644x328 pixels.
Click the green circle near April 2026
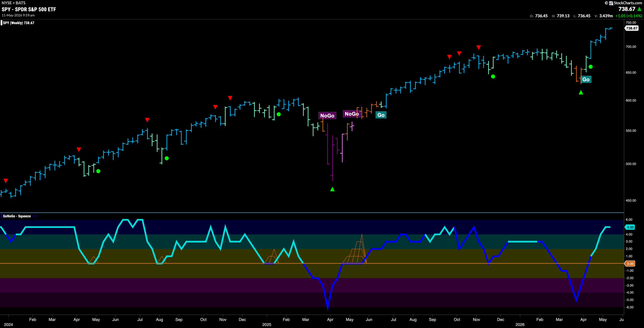(591, 67)
